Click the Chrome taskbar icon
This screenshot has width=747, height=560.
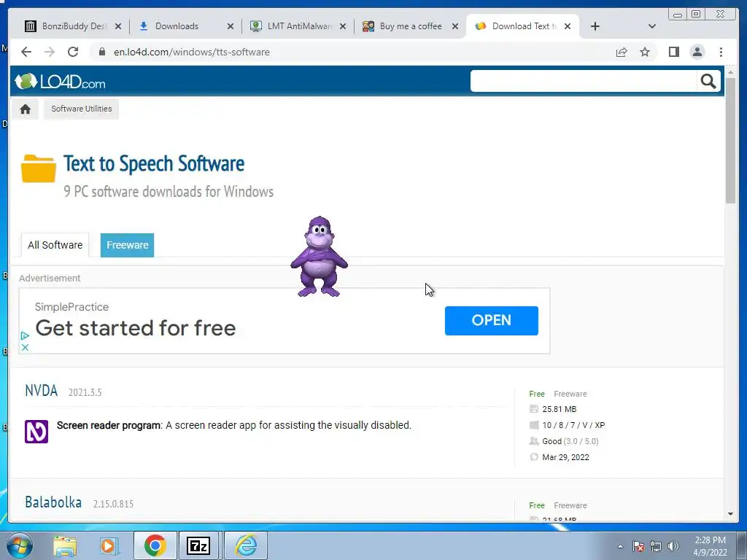point(155,545)
